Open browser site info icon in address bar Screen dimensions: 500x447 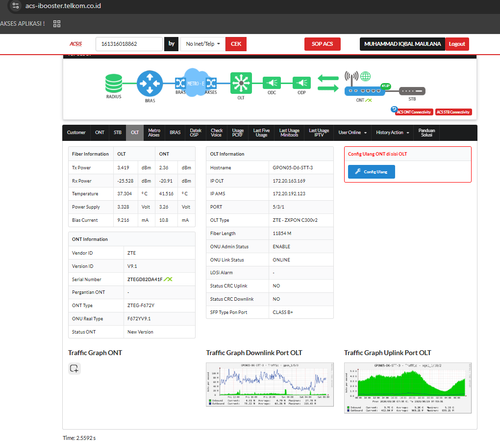(x=16, y=6)
